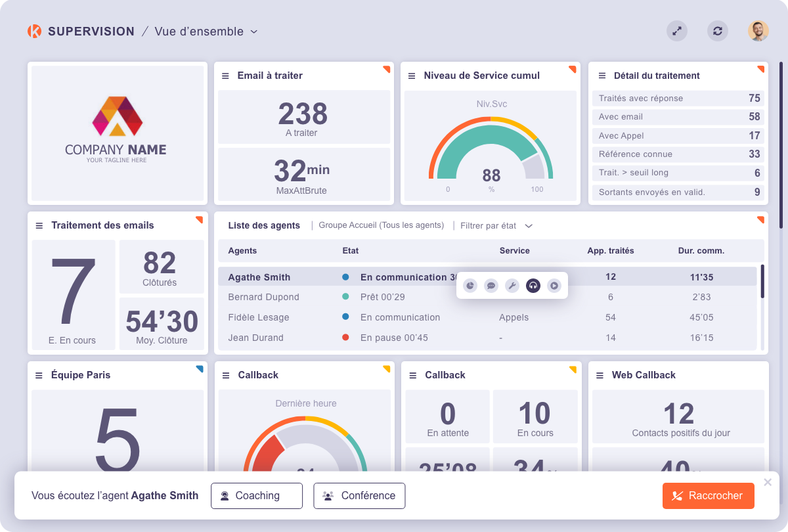Click the play action icon for Agathe Smith
Screen dimensions: 788x532
[554, 285]
